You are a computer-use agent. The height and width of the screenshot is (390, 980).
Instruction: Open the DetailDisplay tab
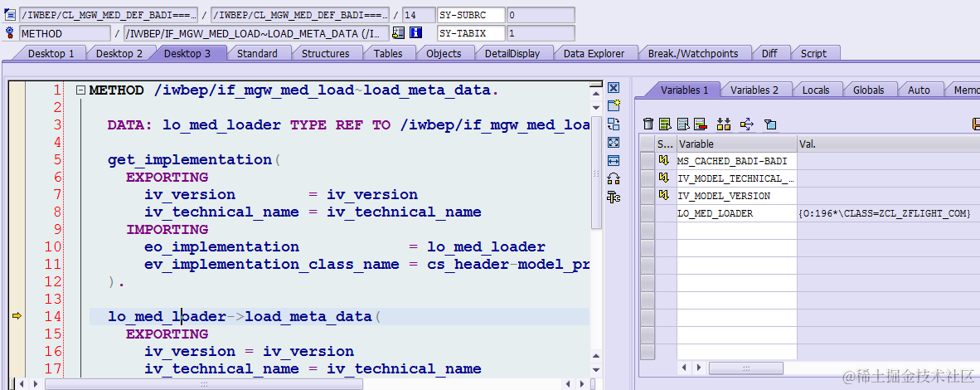pos(512,54)
